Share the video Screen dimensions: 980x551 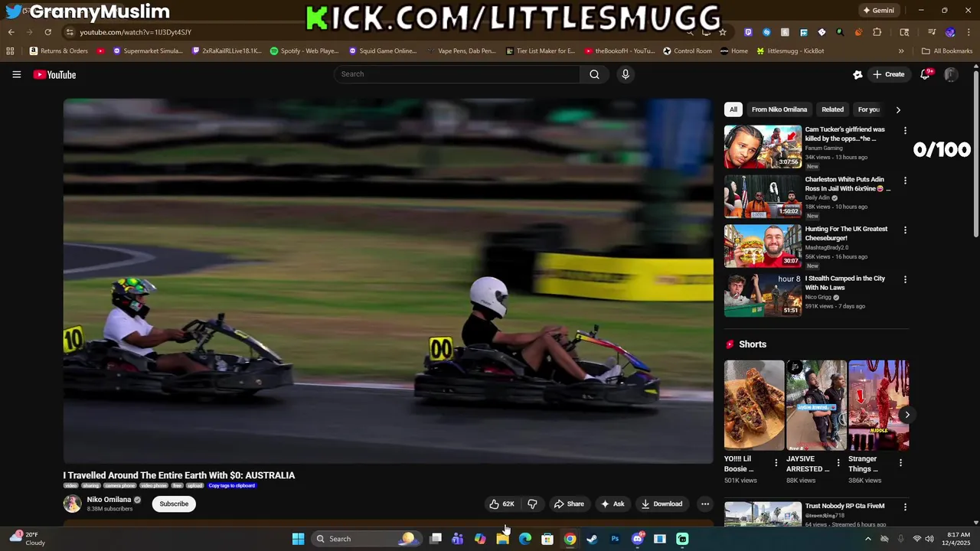[x=569, y=504]
